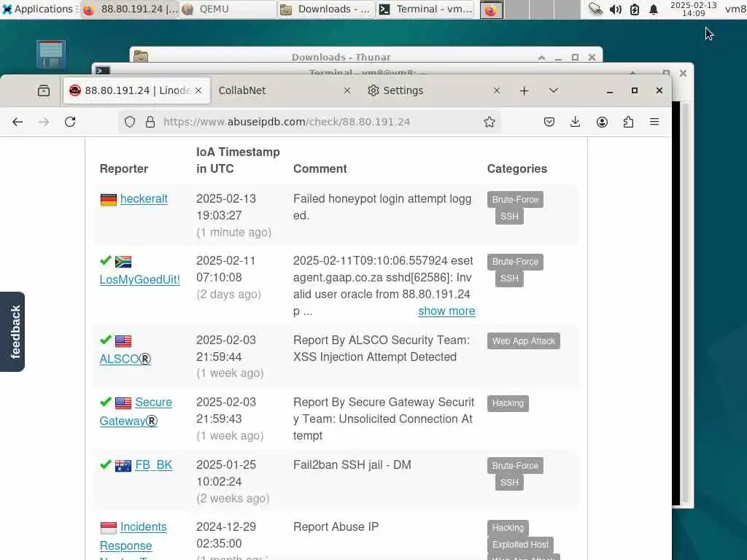The width and height of the screenshot is (747, 560).
Task: Open the Firefox account icon
Action: (602, 122)
